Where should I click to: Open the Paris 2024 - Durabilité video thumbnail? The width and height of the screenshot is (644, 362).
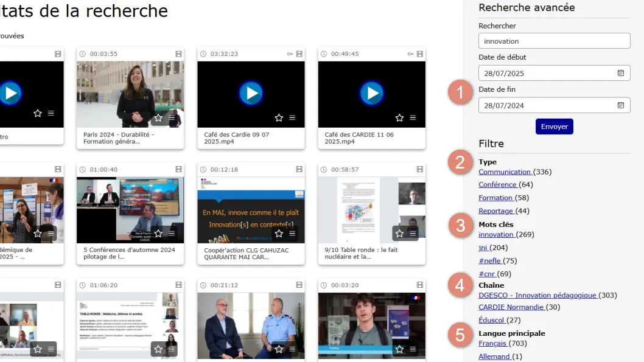[x=130, y=94]
